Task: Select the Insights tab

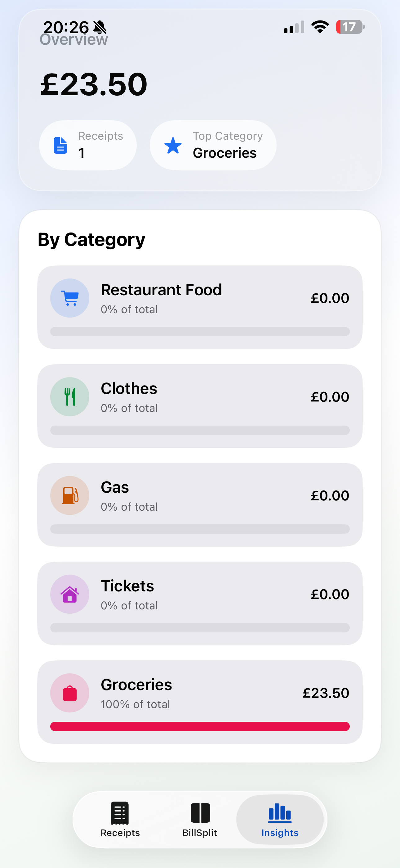Action: [x=280, y=820]
